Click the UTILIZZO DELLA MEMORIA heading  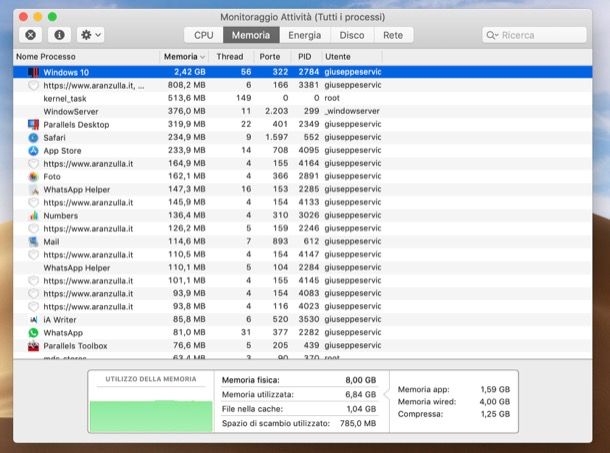(x=151, y=379)
